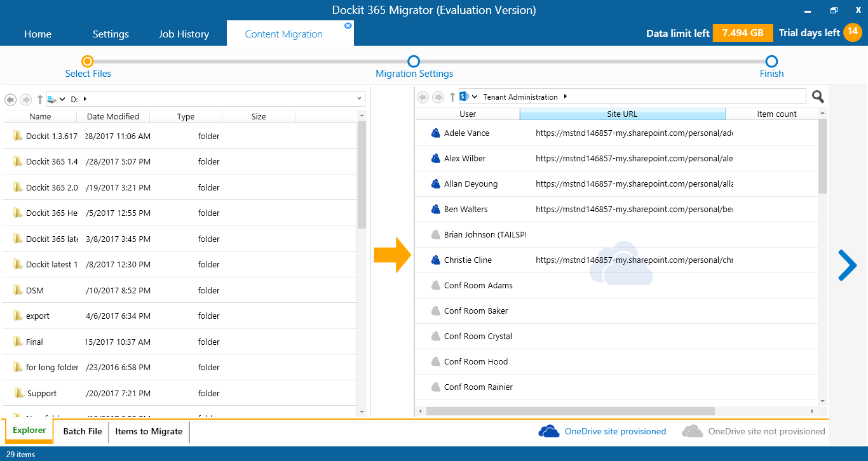Click the Select Files step circle
Image resolution: width=868 pixels, height=461 pixels.
(x=88, y=61)
